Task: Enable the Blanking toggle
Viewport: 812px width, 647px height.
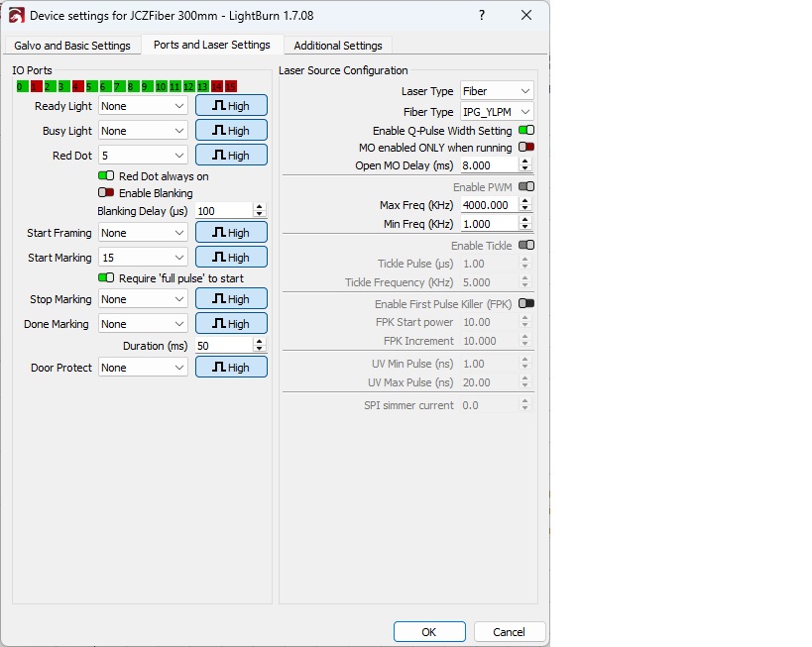Action: pos(106,193)
